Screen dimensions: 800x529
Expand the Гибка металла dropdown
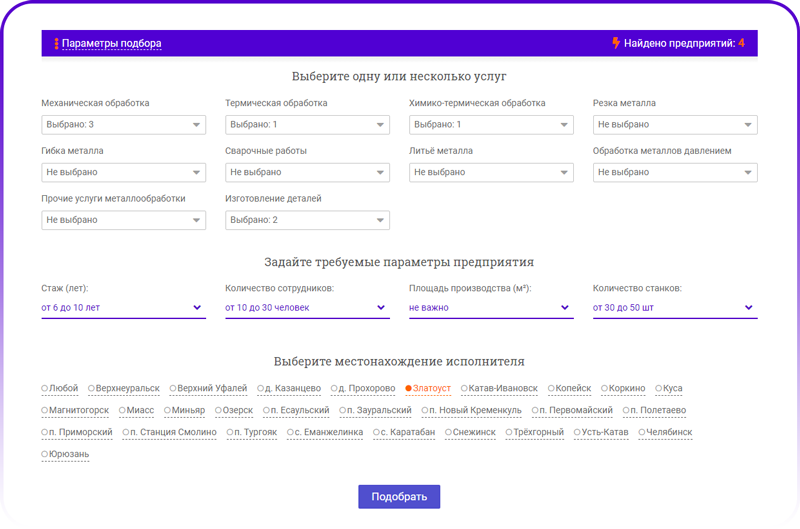pyautogui.click(x=123, y=172)
